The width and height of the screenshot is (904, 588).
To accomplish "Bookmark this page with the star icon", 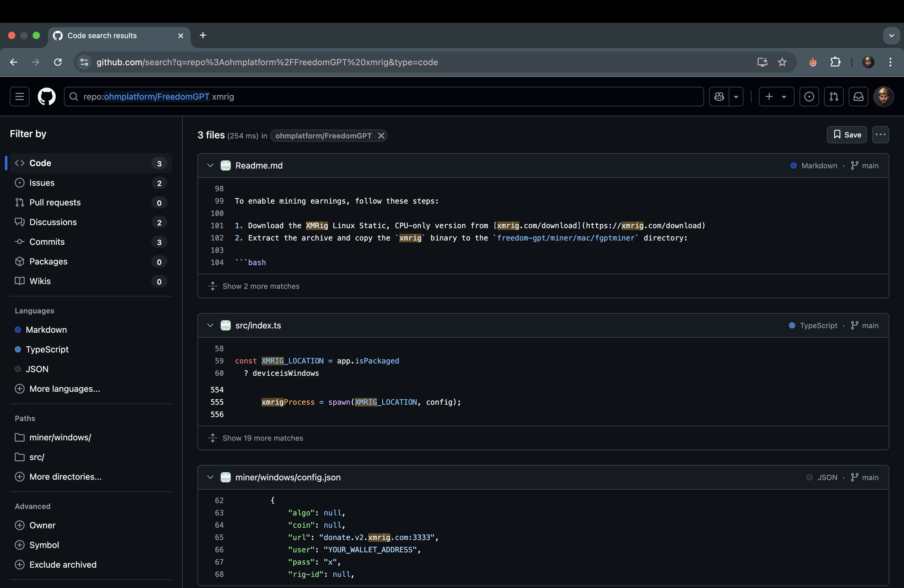I will click(782, 62).
